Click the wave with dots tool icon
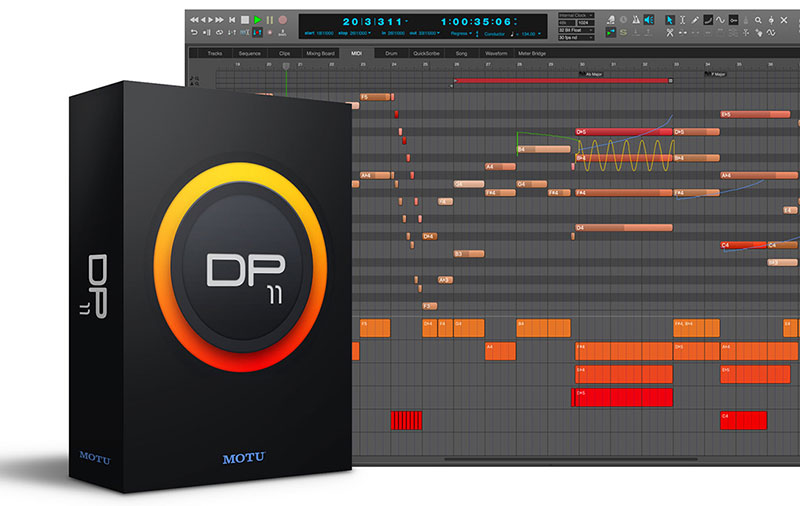800x506 pixels. pyautogui.click(x=771, y=33)
